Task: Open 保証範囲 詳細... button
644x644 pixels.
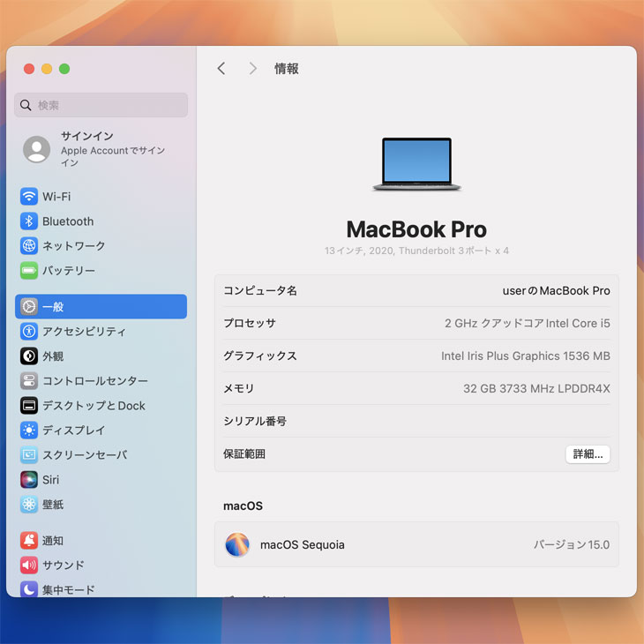Action: 588,453
